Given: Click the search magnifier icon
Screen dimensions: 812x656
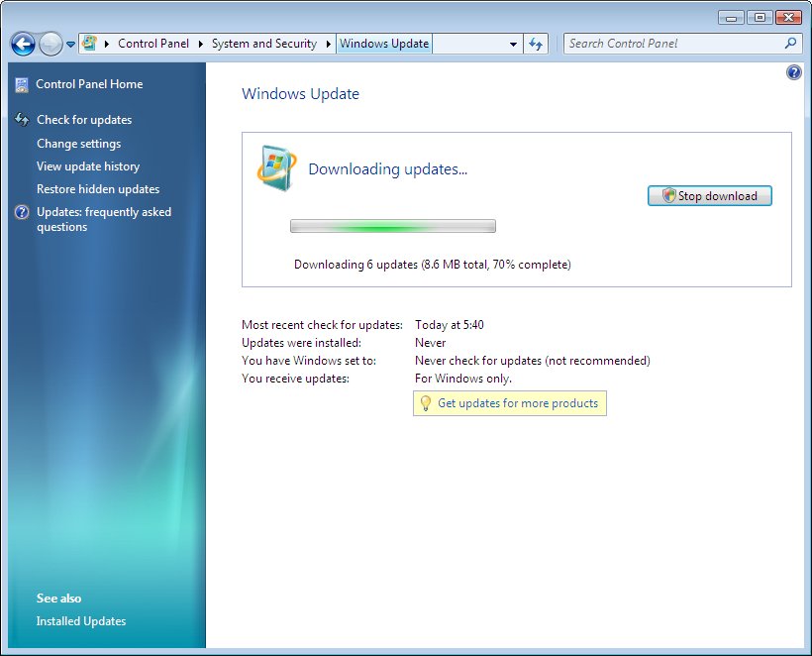Looking at the screenshot, I should (x=790, y=44).
